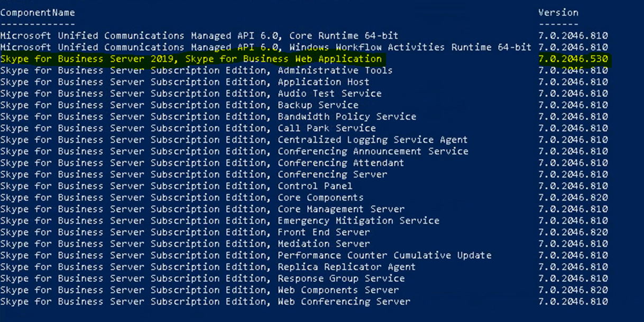
Task: Click the Mediation Server row
Action: 324,244
